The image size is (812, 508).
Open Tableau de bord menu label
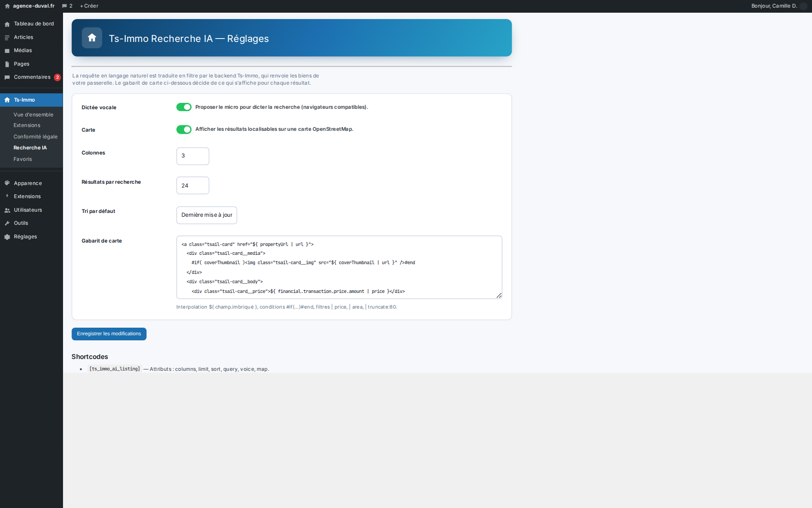(x=34, y=24)
